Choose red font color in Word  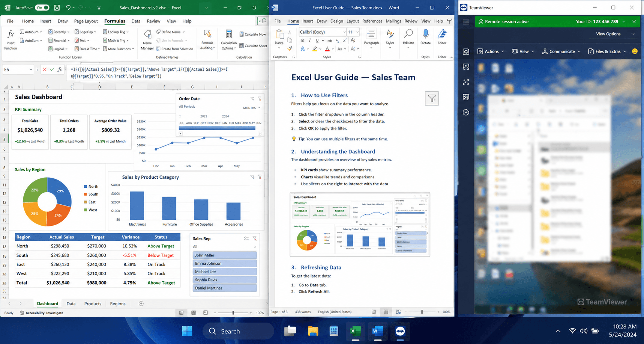(327, 49)
